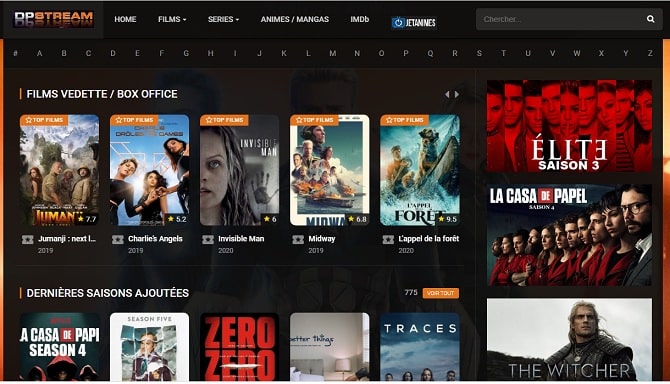This screenshot has width=670, height=384.
Task: Click Top Films badge on Invisible Man poster
Action: pos(224,120)
